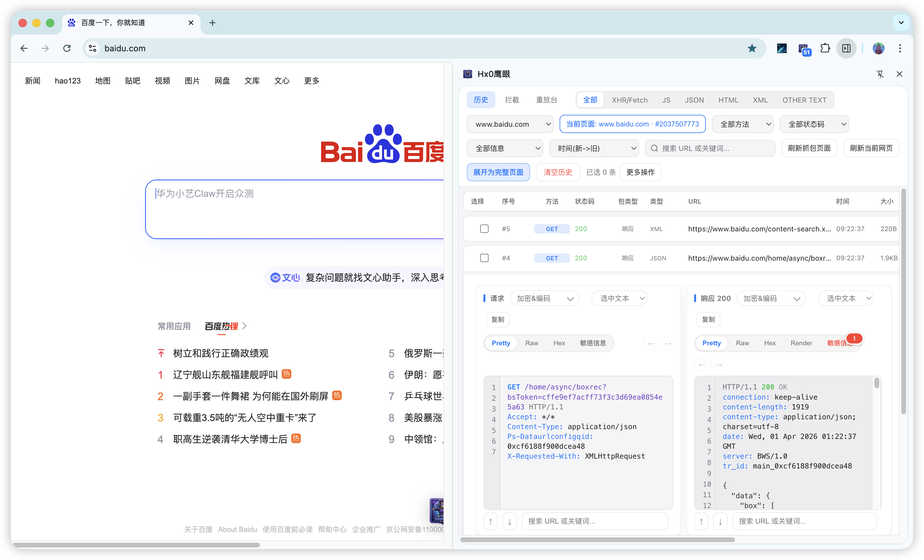Open the 贴吧 link on Baidu
The height and width of the screenshot is (560, 924).
pos(133,81)
